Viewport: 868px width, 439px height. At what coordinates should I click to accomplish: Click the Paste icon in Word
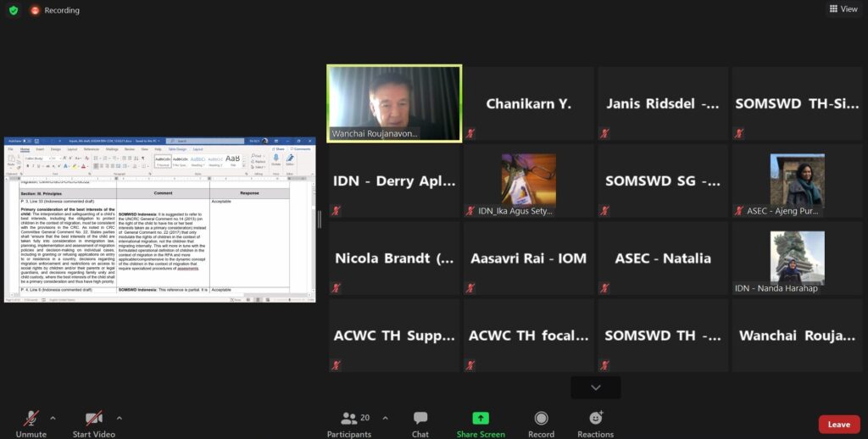click(x=10, y=160)
